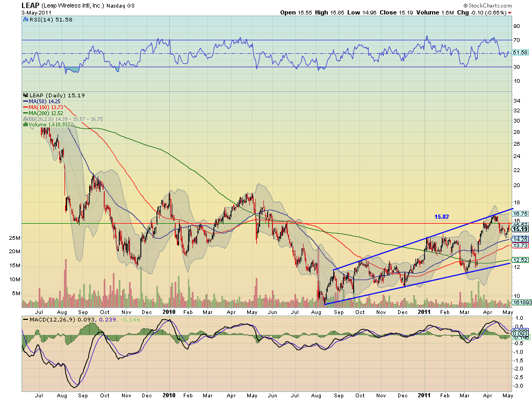This screenshot has height=400, width=532.
Task: Click the red down arrow after Chg
Action: click(510, 13)
